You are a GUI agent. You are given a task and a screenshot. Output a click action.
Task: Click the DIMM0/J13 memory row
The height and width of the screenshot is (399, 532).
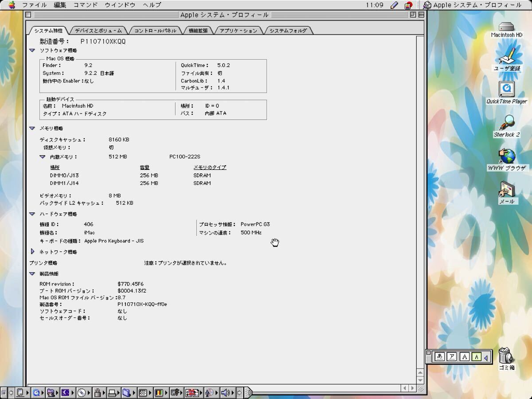coord(130,175)
